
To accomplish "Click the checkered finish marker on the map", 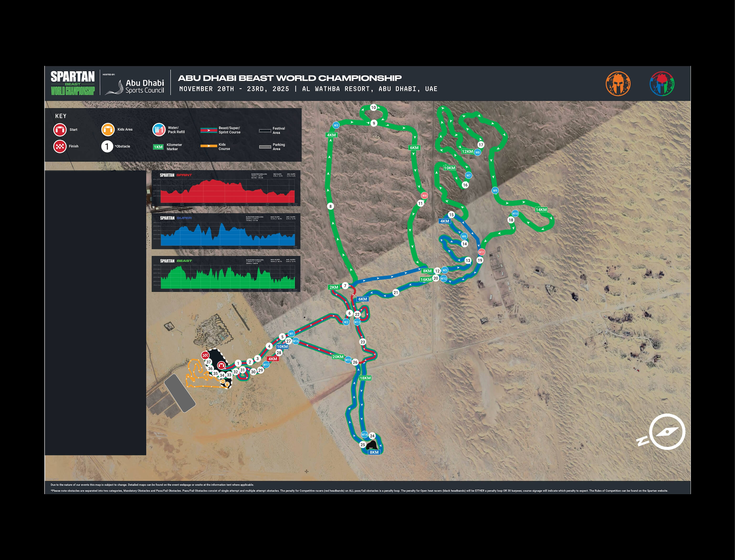I will pos(205,355).
